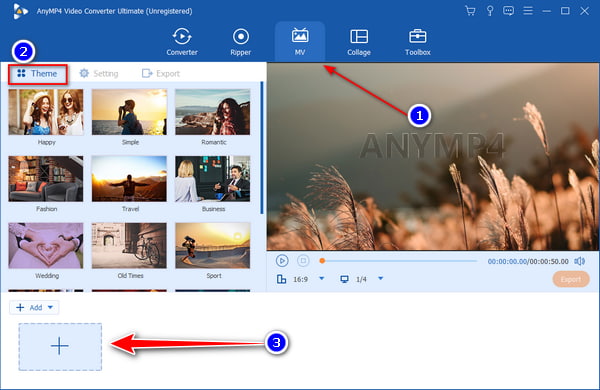The image size is (600, 390).
Task: Switch to the MV module
Action: (x=300, y=42)
